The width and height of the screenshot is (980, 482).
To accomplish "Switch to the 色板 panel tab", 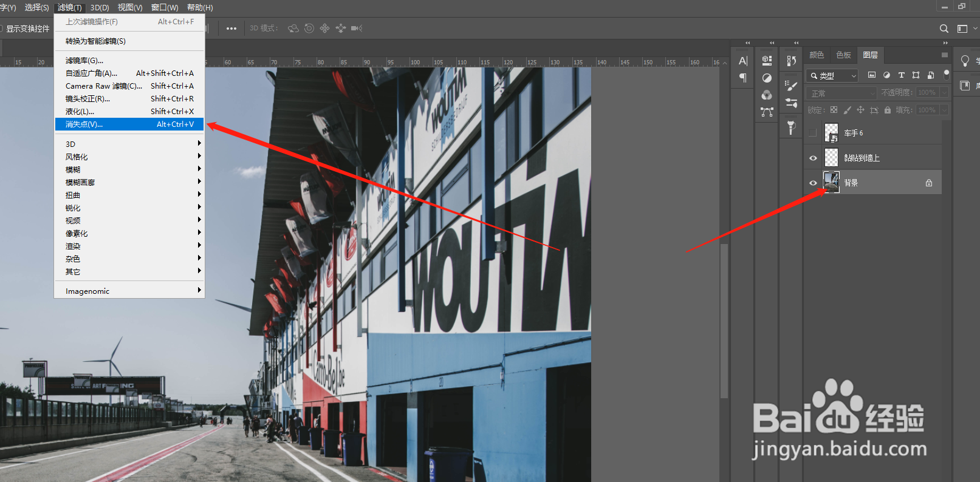I will click(x=843, y=55).
